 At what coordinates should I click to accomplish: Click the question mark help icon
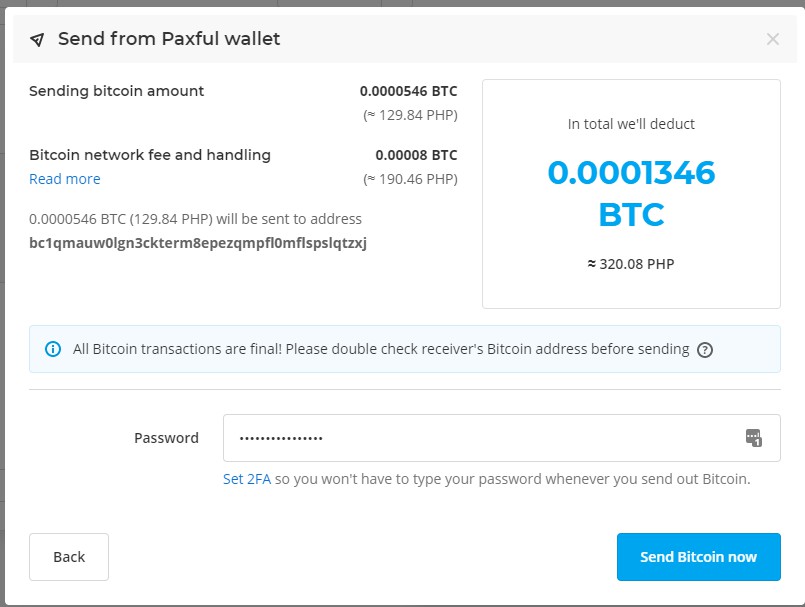point(705,350)
